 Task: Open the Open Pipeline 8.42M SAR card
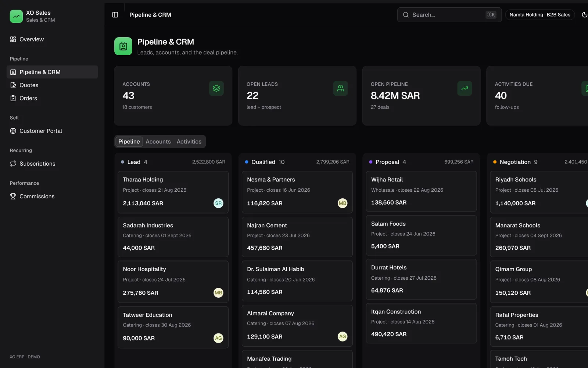click(421, 96)
